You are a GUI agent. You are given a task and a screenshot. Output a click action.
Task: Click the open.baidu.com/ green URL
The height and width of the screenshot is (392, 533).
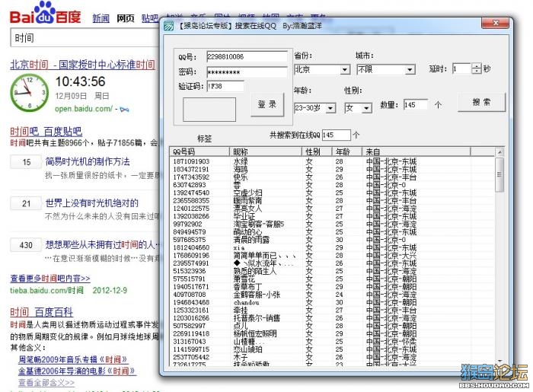click(84, 109)
